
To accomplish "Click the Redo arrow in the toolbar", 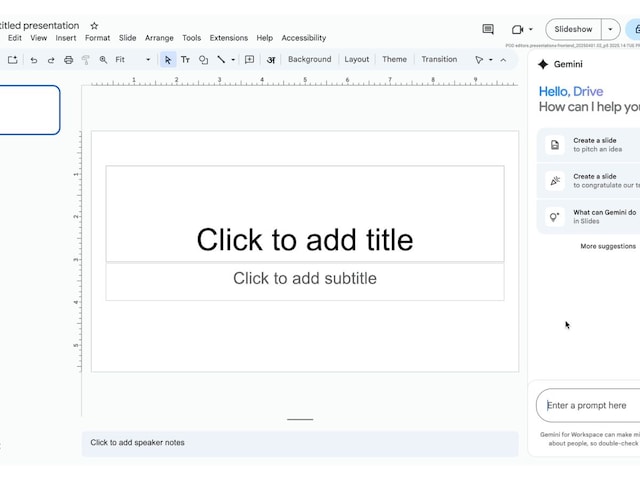I will (x=51, y=60).
